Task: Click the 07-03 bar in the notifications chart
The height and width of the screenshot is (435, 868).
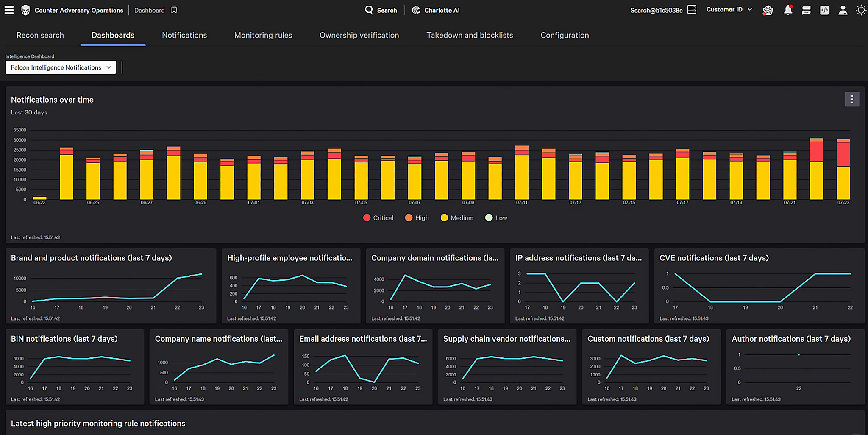Action: (x=308, y=176)
